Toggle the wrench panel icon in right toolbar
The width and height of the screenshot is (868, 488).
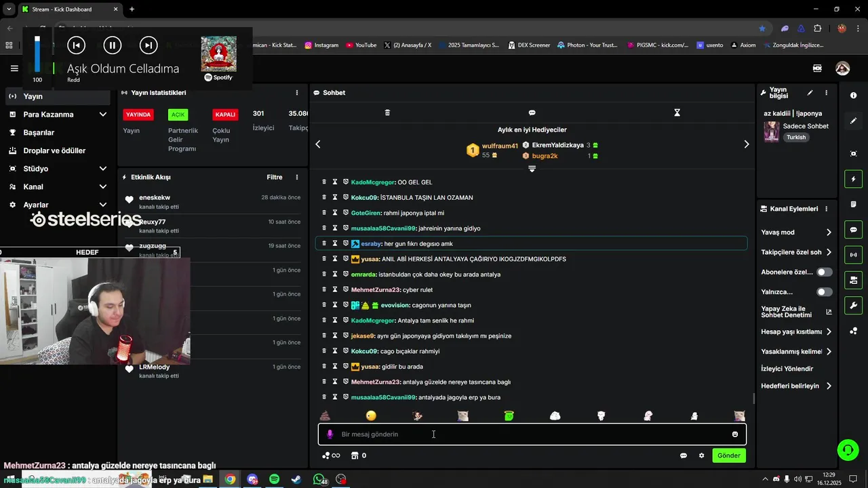853,305
